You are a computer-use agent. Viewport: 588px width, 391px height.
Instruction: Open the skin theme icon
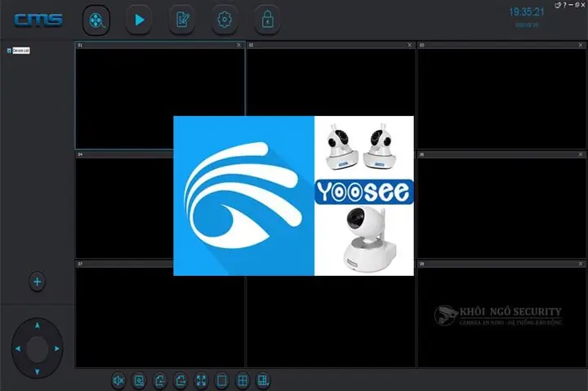pyautogui.click(x=558, y=5)
